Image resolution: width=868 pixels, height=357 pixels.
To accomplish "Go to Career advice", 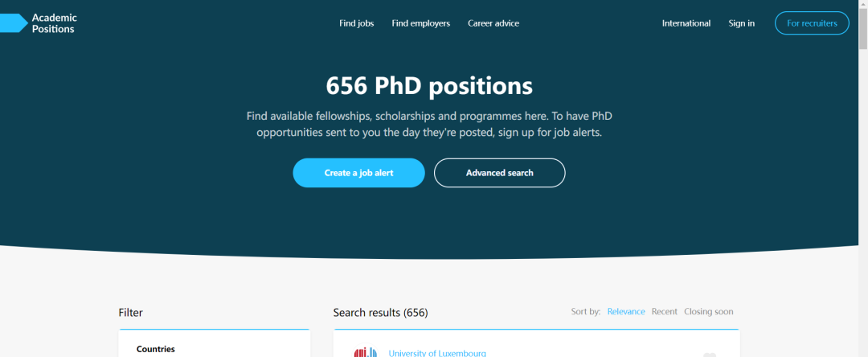I will click(x=493, y=23).
